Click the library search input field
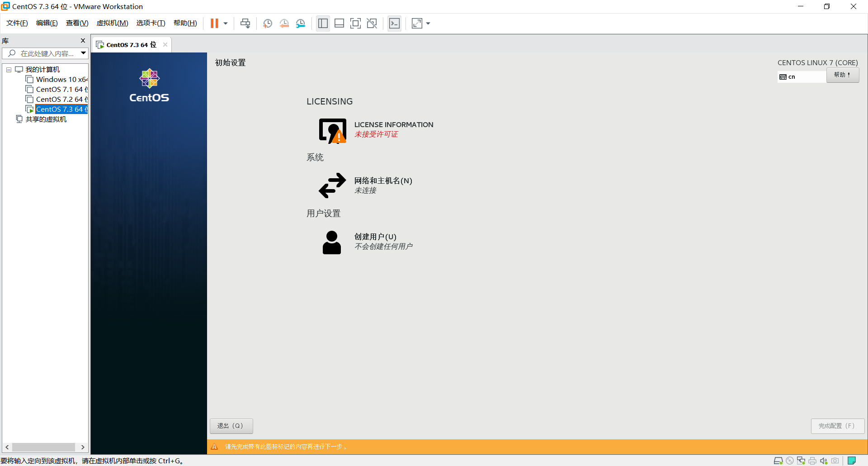 click(41, 53)
